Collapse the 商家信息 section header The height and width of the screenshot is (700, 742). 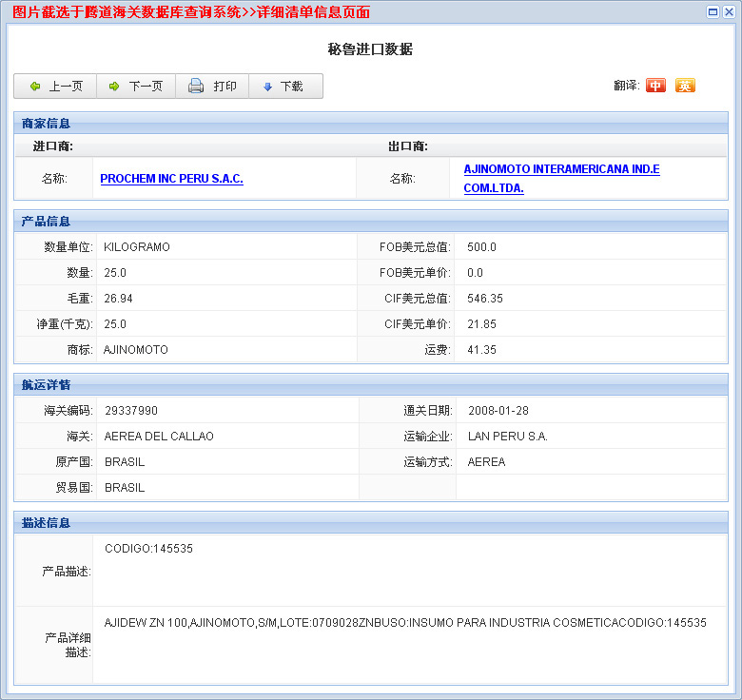click(x=47, y=123)
